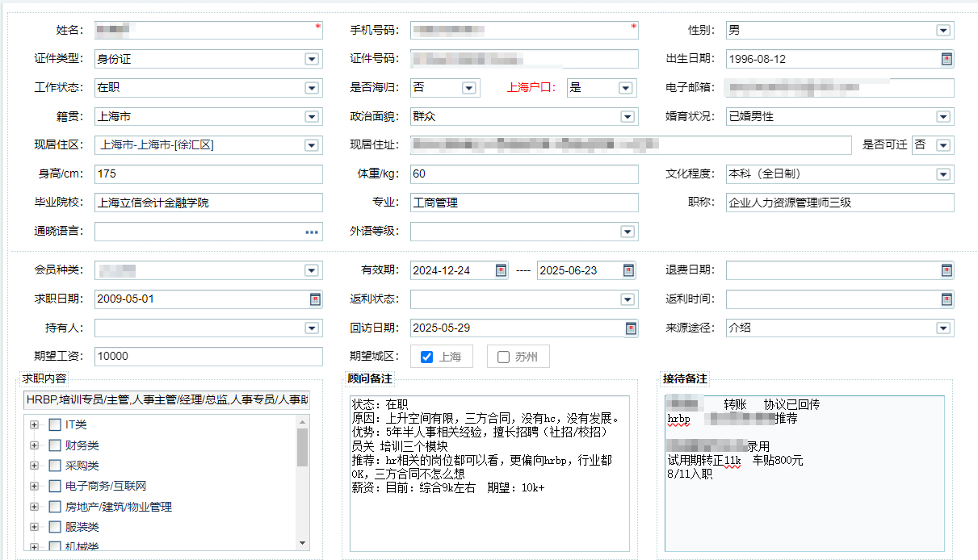
Task: Check the 房地产/建筑/物业管理 checkbox
Action: [x=54, y=507]
